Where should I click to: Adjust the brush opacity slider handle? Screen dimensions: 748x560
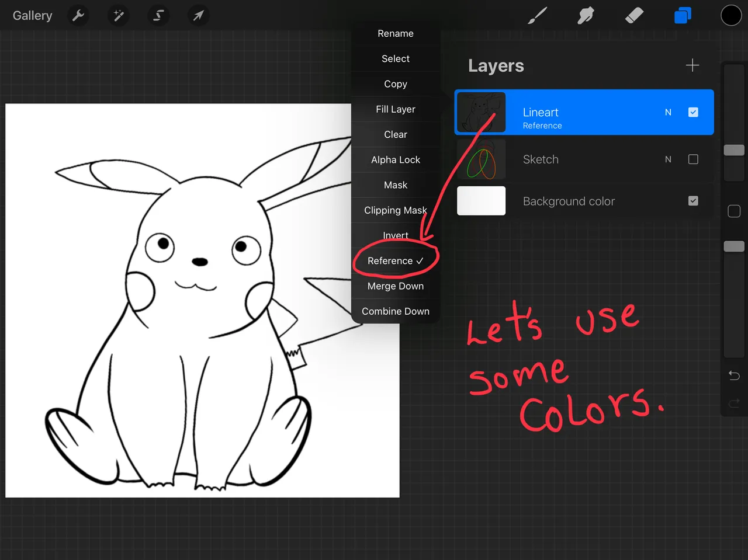point(734,246)
